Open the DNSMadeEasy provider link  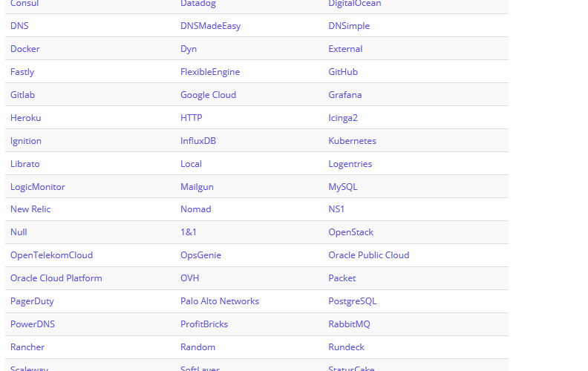(210, 26)
